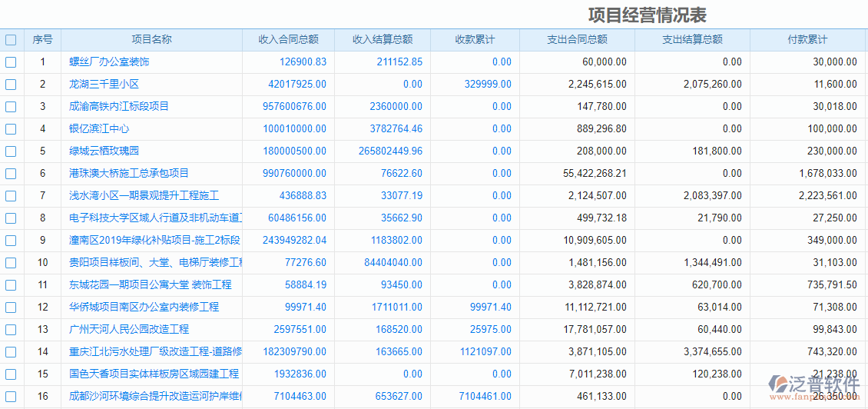Click the 付款累计 column header

[807, 40]
